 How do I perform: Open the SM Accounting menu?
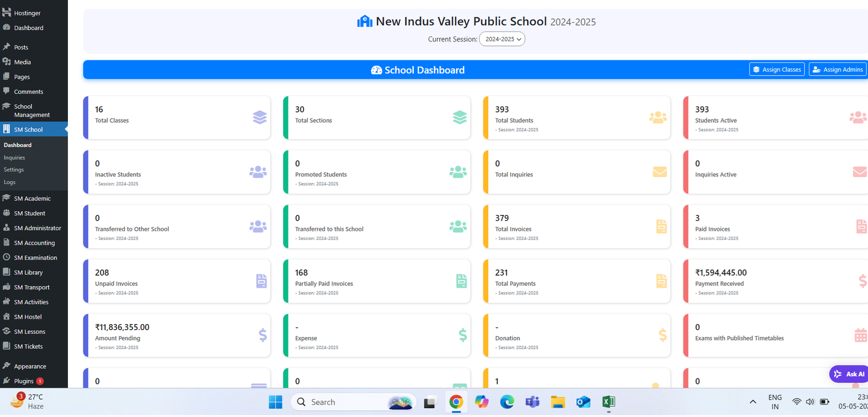click(34, 243)
